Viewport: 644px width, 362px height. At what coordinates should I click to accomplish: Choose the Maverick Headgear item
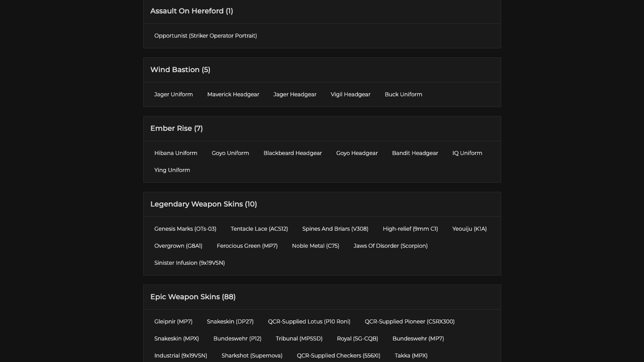click(x=233, y=95)
